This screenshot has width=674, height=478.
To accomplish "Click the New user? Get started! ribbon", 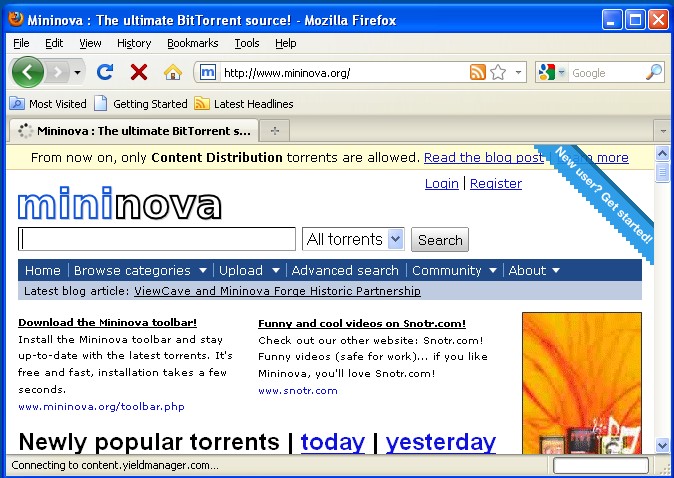I will (x=604, y=196).
